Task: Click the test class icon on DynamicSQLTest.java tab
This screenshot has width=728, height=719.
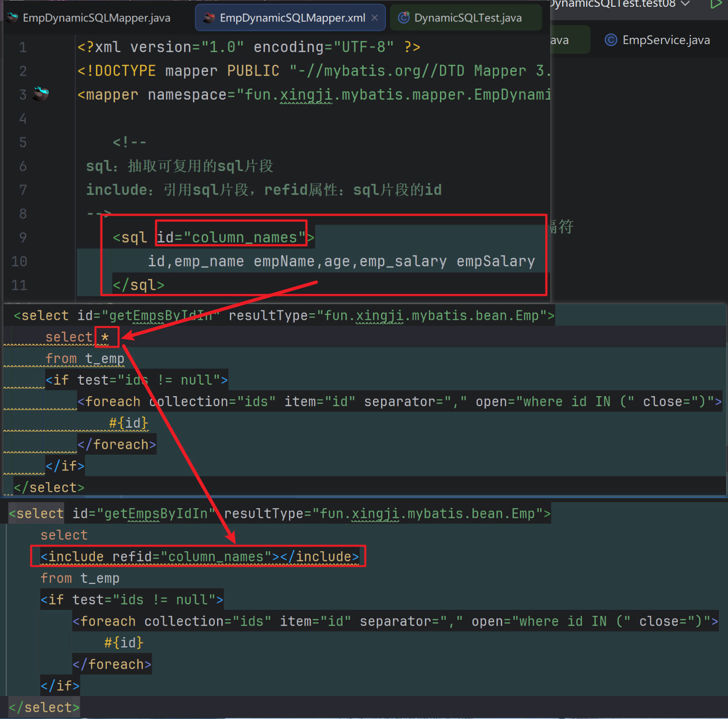Action: 404,17
